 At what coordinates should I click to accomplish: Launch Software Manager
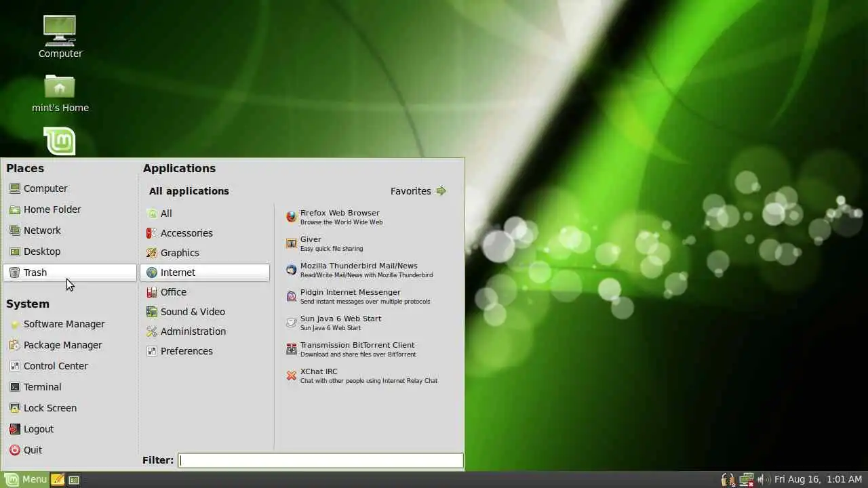(x=70, y=324)
